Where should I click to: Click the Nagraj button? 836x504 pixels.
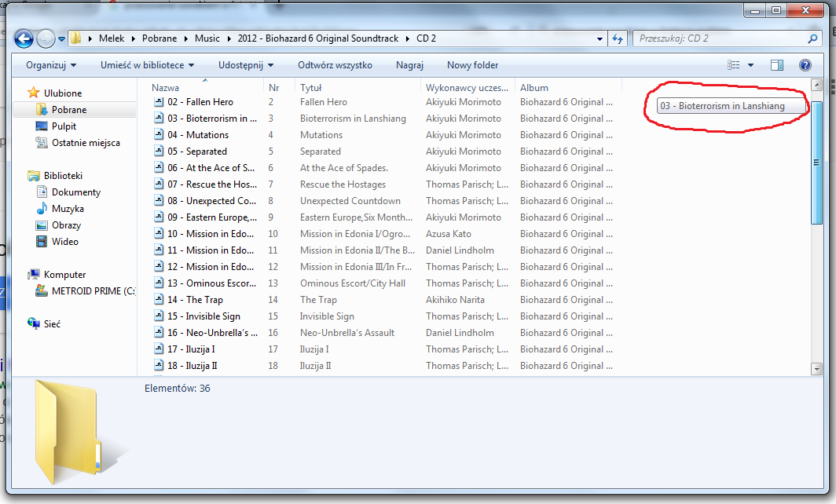(x=409, y=65)
